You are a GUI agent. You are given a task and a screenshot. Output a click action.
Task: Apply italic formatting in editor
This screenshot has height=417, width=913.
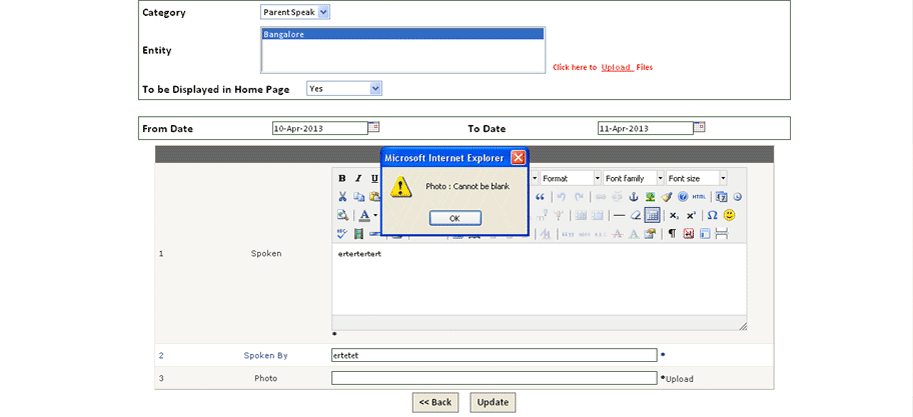359,178
